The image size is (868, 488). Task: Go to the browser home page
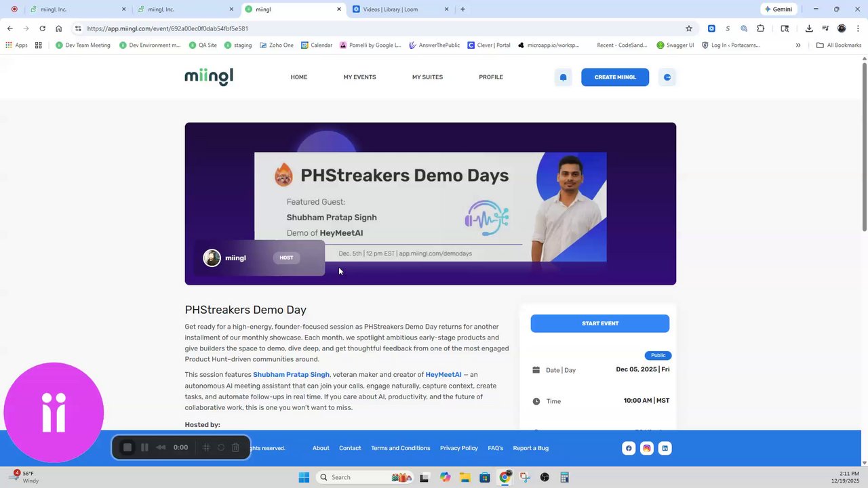58,28
